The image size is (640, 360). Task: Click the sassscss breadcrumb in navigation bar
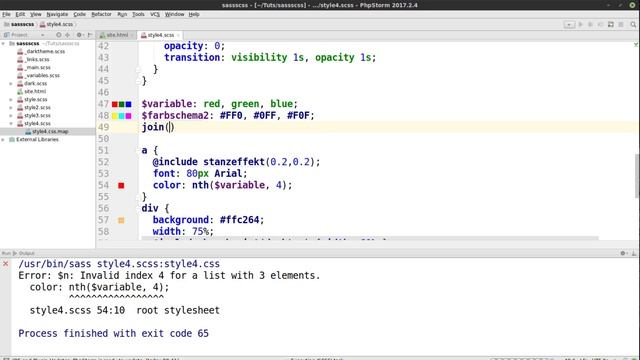pos(19,24)
